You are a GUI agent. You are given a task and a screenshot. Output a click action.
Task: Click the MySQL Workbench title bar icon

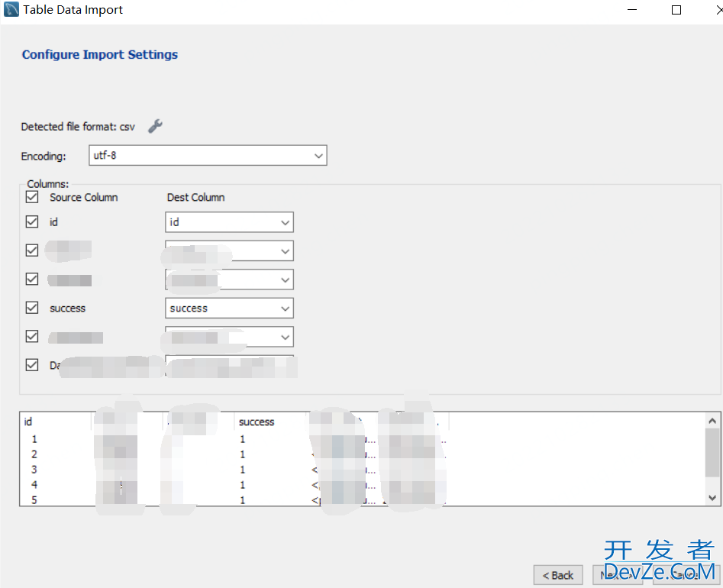point(11,9)
